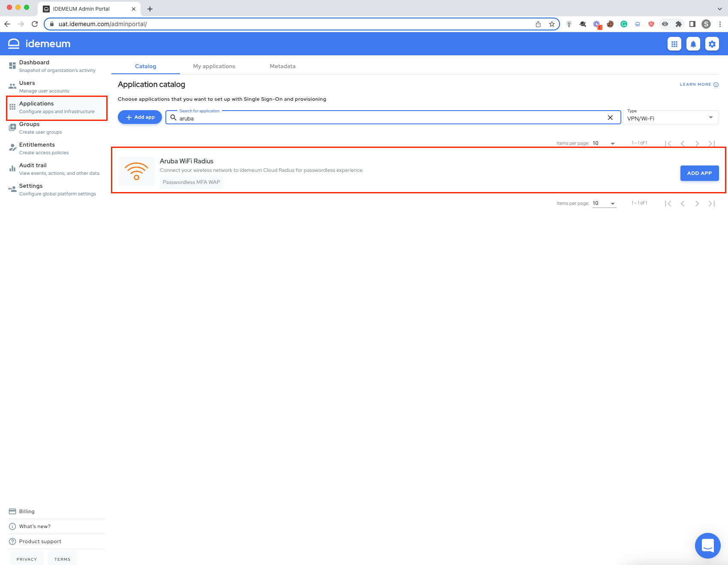The height and width of the screenshot is (565, 728).
Task: Go back in browser history
Action: [x=7, y=24]
